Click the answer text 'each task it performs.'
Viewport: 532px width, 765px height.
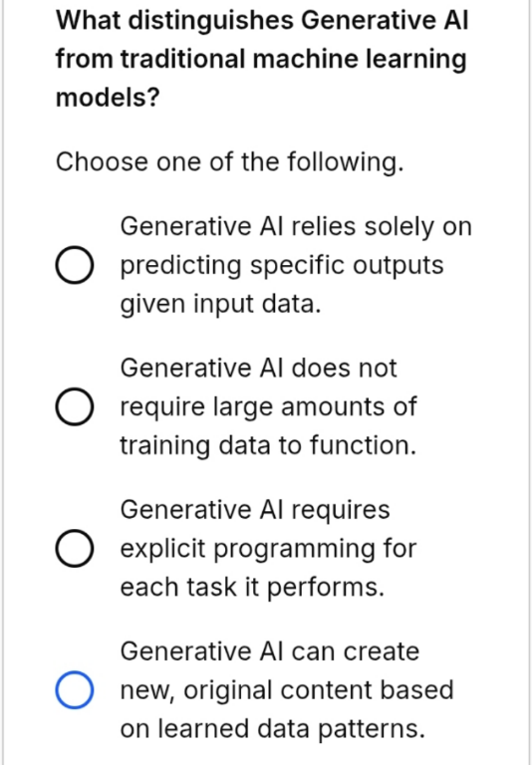[x=252, y=587]
